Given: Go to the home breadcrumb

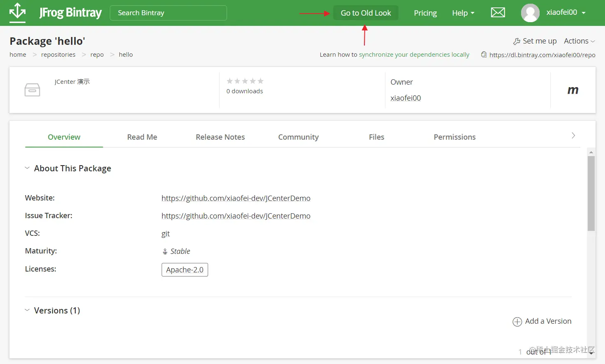Looking at the screenshot, I should (18, 55).
